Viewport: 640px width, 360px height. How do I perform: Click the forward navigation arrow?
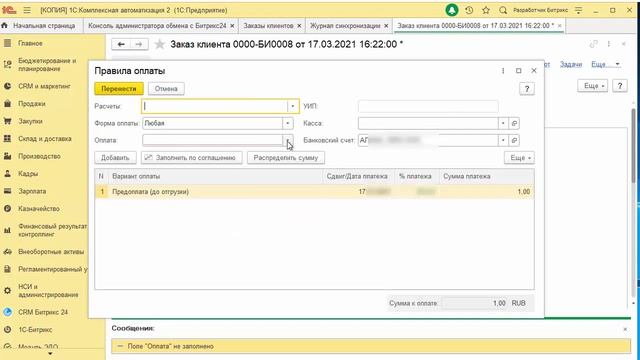click(x=139, y=44)
